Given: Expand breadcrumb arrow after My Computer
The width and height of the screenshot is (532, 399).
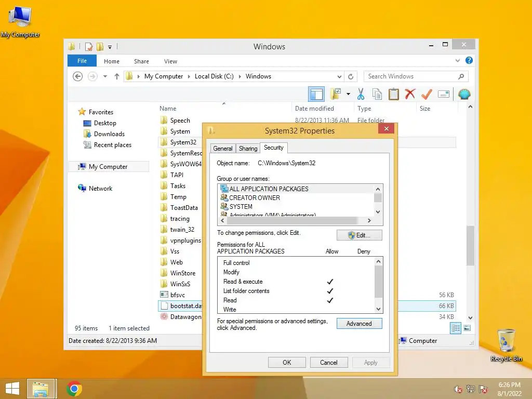Looking at the screenshot, I should (x=189, y=76).
